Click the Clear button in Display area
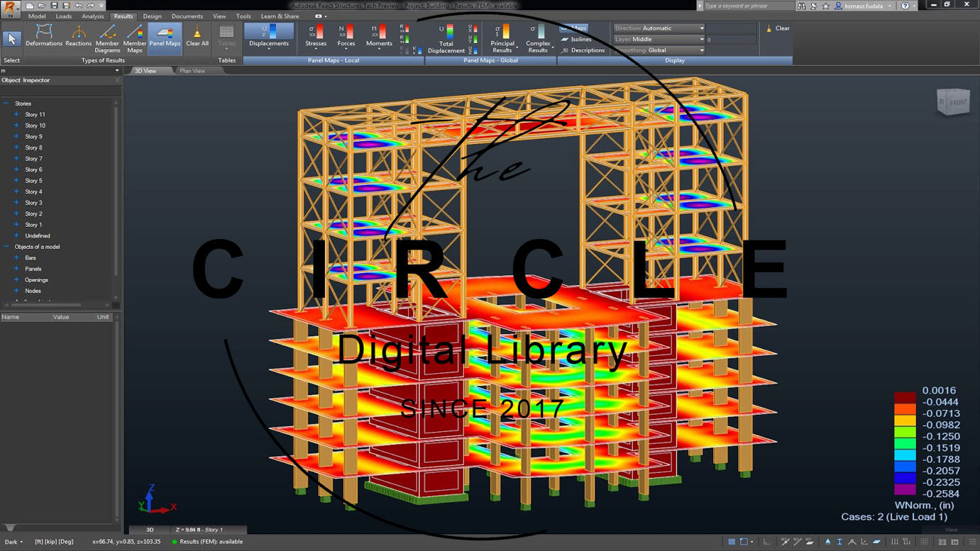980x551 pixels. 778,28
